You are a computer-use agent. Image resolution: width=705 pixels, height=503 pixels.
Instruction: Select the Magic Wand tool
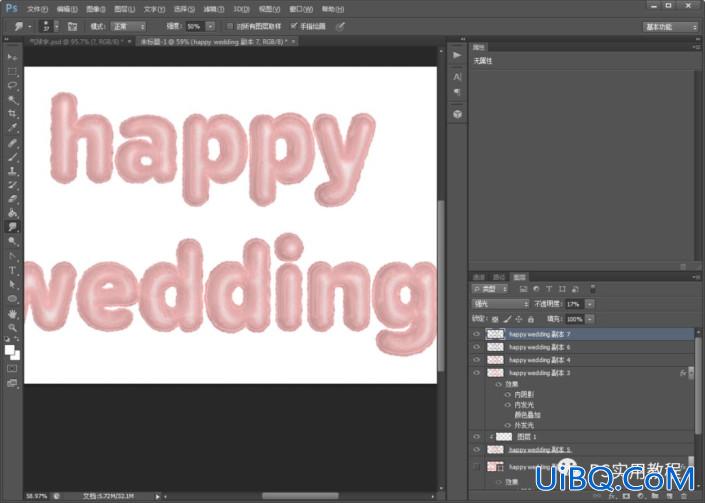pos(12,100)
